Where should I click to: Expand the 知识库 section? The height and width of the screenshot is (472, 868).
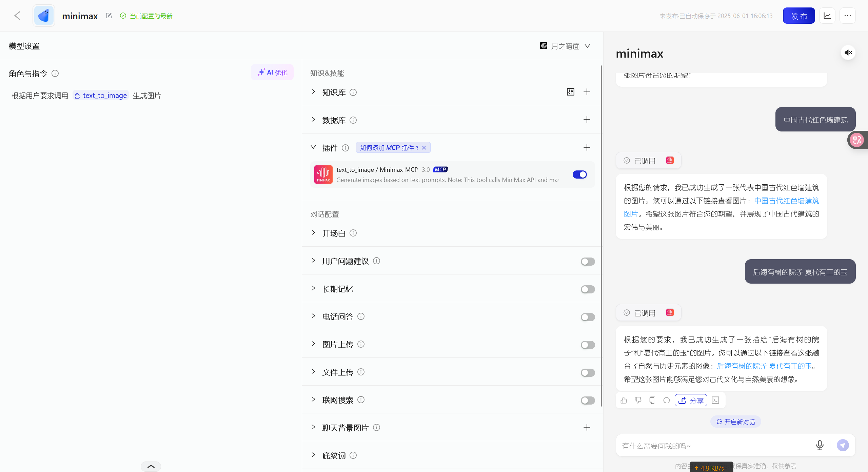pos(313,92)
